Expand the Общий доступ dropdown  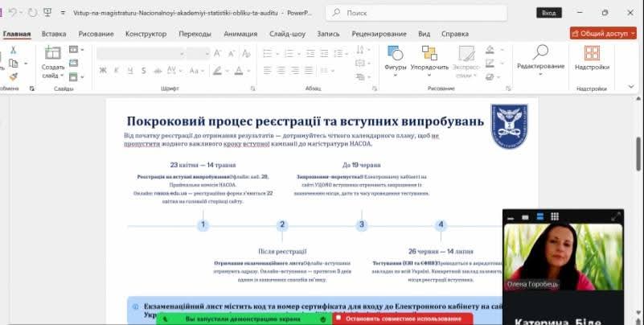(x=631, y=34)
